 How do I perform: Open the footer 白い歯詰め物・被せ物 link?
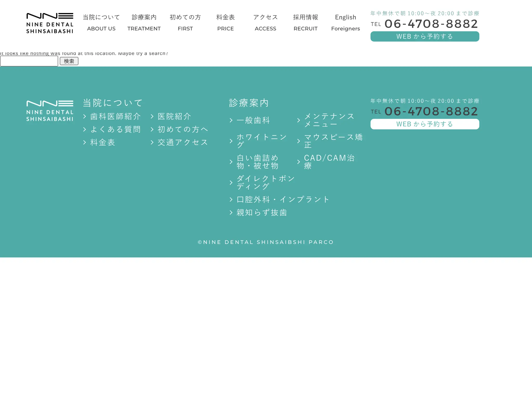(x=257, y=162)
